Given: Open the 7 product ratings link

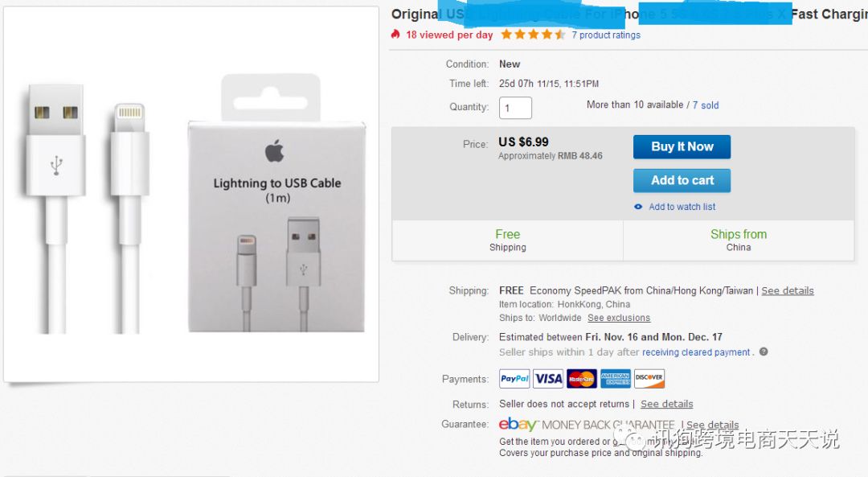Looking at the screenshot, I should coord(606,35).
